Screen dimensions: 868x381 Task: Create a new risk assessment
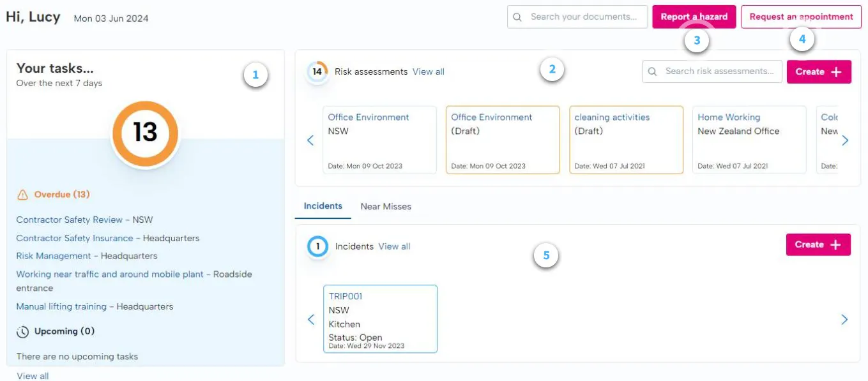(x=818, y=71)
